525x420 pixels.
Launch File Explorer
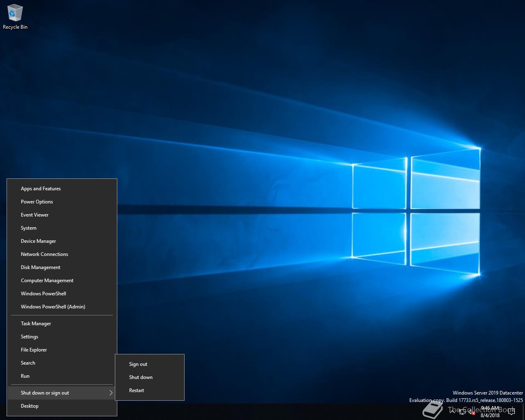pyautogui.click(x=62, y=350)
